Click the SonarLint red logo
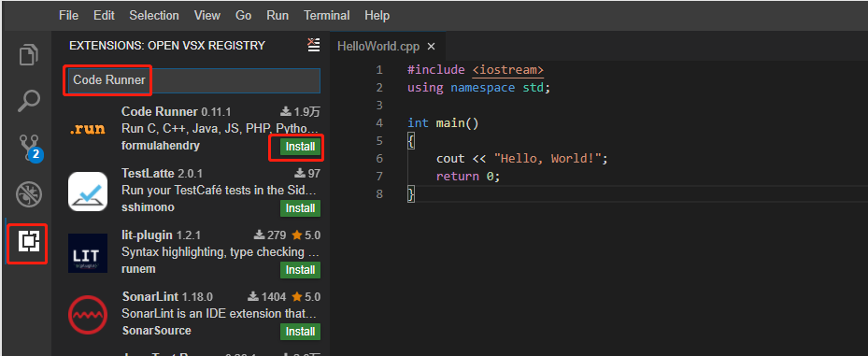The width and height of the screenshot is (868, 356). pos(88,315)
